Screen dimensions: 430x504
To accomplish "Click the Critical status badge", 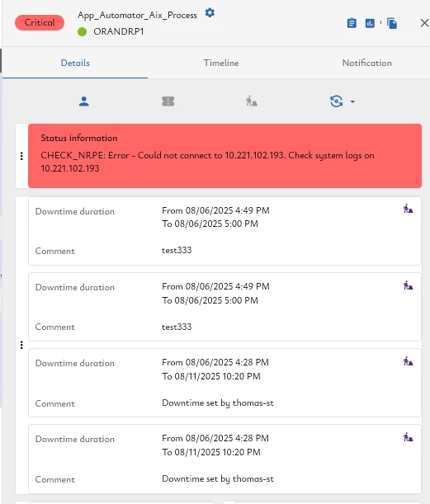I will pos(40,22).
